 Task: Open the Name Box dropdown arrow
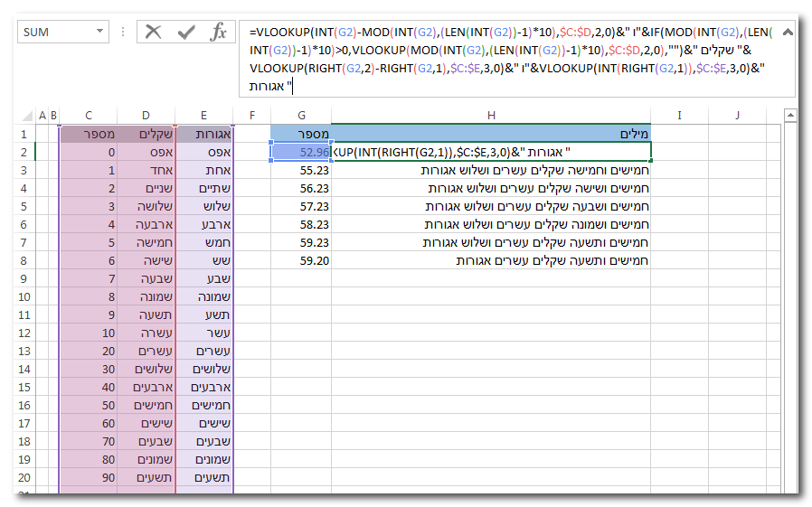(99, 33)
